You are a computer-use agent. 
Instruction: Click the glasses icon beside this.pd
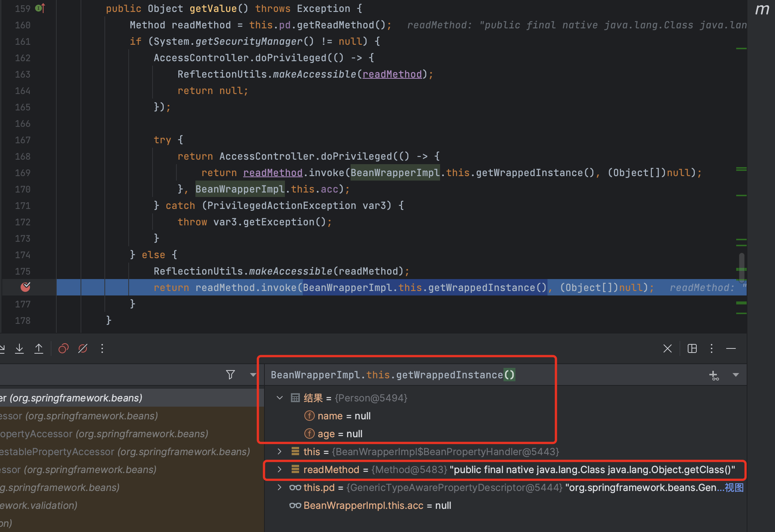coord(295,487)
